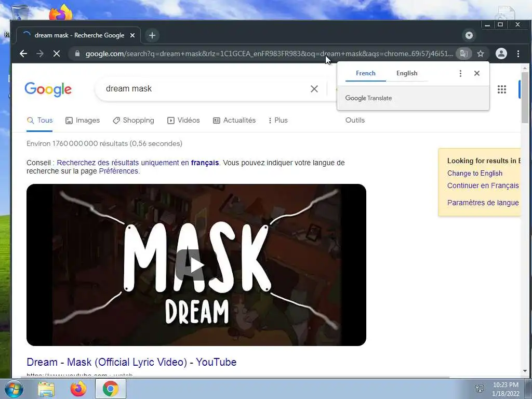Expand the Plus menu
Screen dimensions: 532x399
(x=278, y=121)
